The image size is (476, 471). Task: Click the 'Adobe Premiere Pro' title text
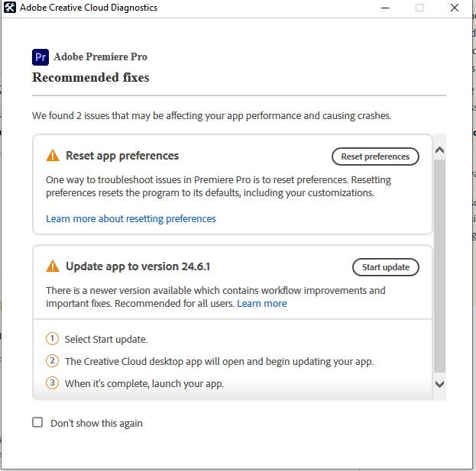point(101,56)
